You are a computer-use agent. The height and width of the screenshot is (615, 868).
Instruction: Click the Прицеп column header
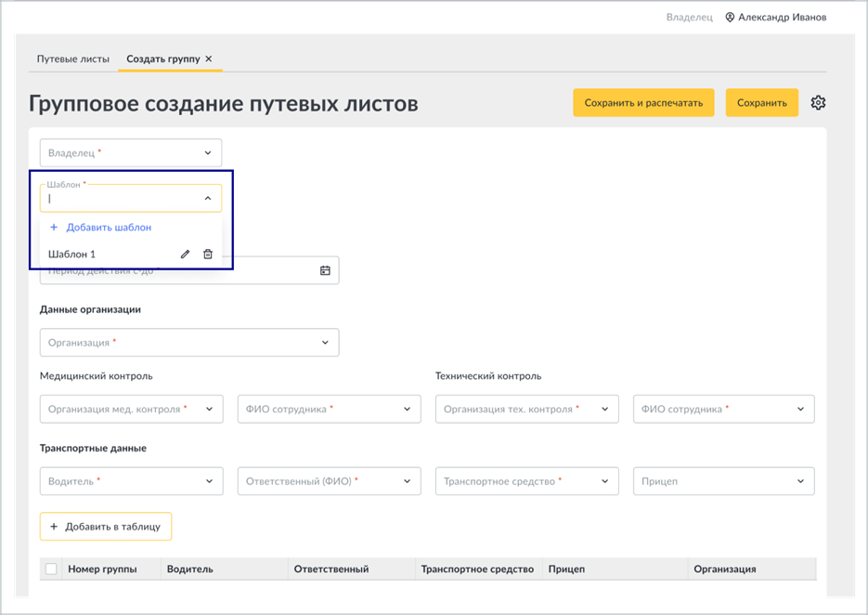[x=566, y=569]
